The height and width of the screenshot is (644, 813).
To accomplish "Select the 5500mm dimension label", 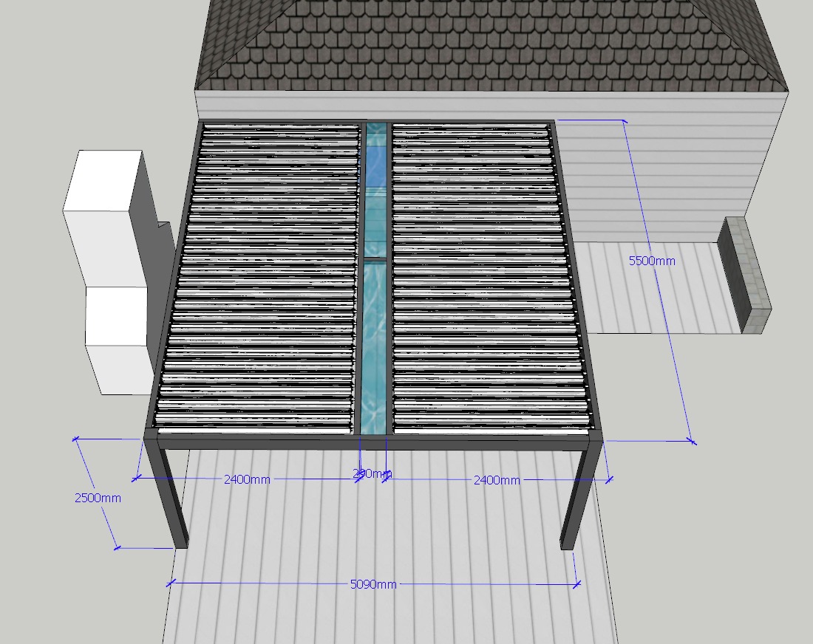I will (x=652, y=261).
